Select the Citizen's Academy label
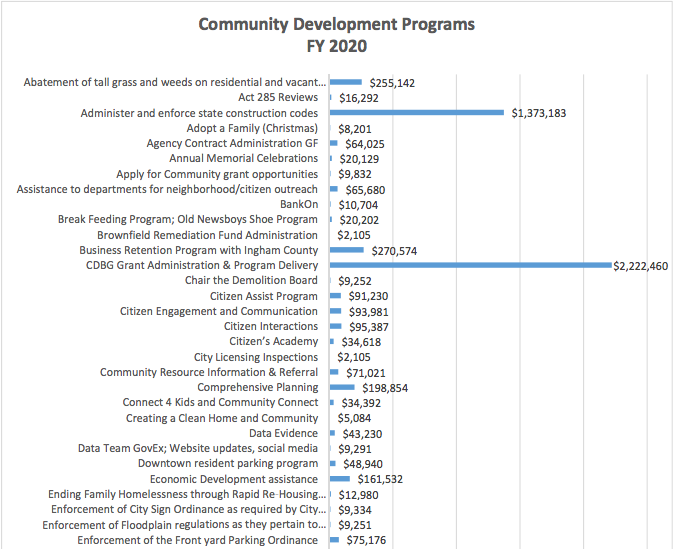Image resolution: width=674 pixels, height=549 pixels. coord(273,341)
